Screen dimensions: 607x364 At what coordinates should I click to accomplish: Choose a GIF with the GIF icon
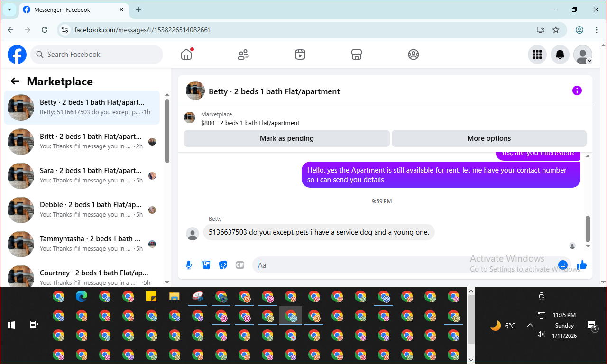[240, 265]
